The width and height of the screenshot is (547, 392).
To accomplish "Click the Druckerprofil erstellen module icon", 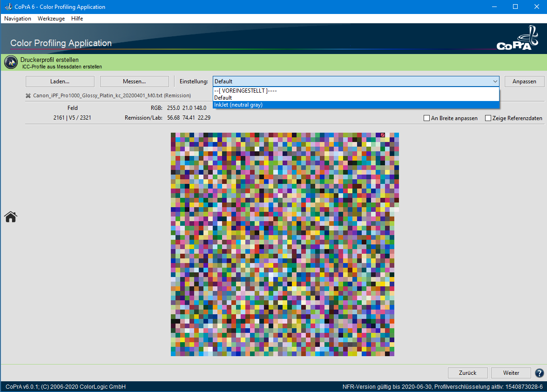I will tap(11, 63).
